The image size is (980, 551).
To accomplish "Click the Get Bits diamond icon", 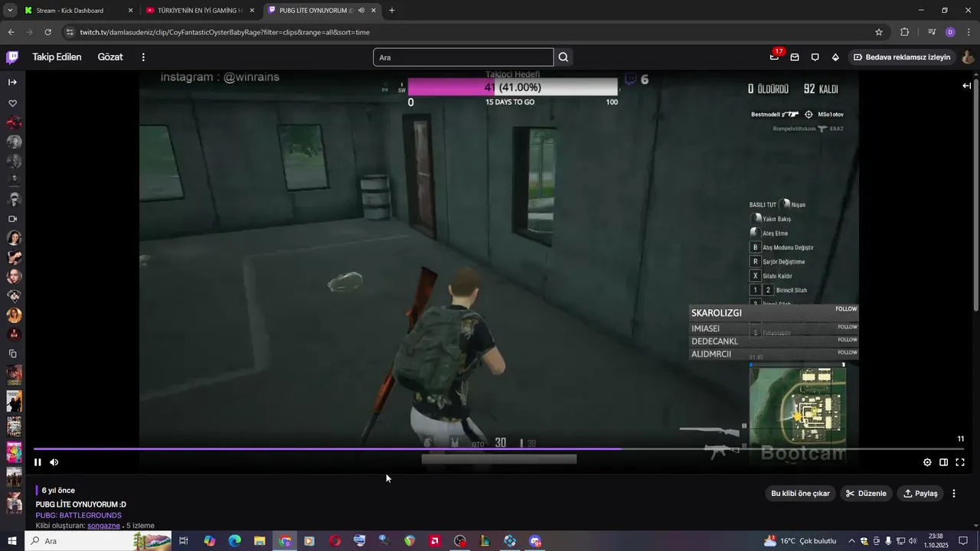I will pyautogui.click(x=835, y=57).
